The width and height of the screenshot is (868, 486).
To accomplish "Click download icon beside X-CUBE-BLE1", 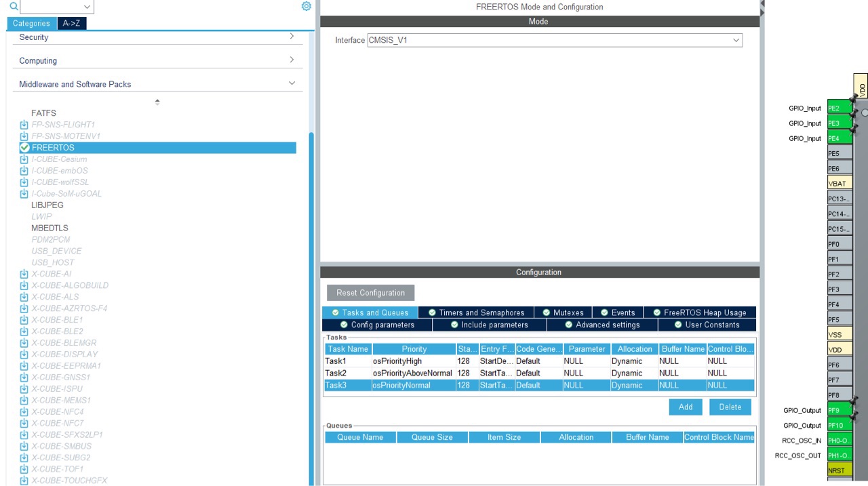I will pos(24,320).
